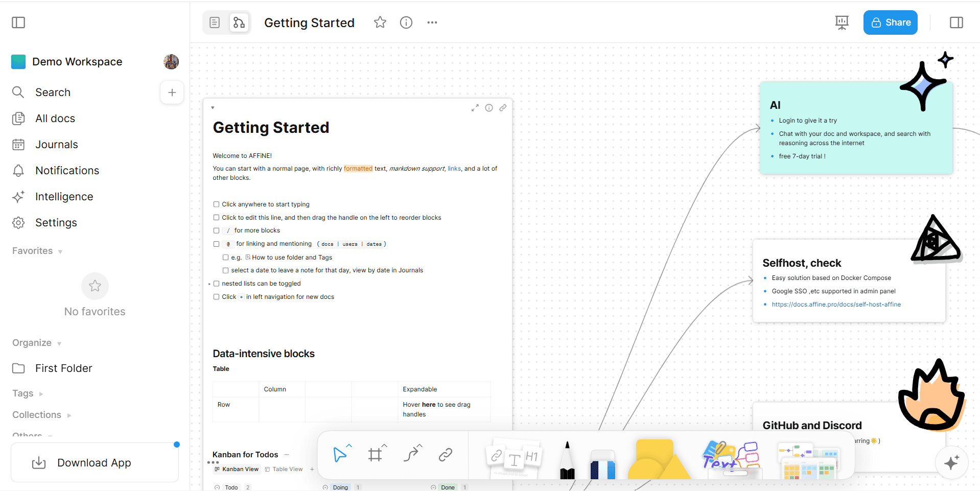Open Notifications
This screenshot has height=491, width=980.
tap(95, 171)
